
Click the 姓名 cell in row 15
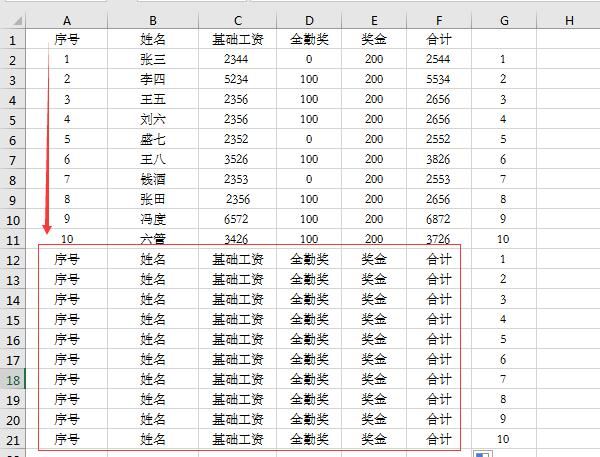tap(153, 319)
